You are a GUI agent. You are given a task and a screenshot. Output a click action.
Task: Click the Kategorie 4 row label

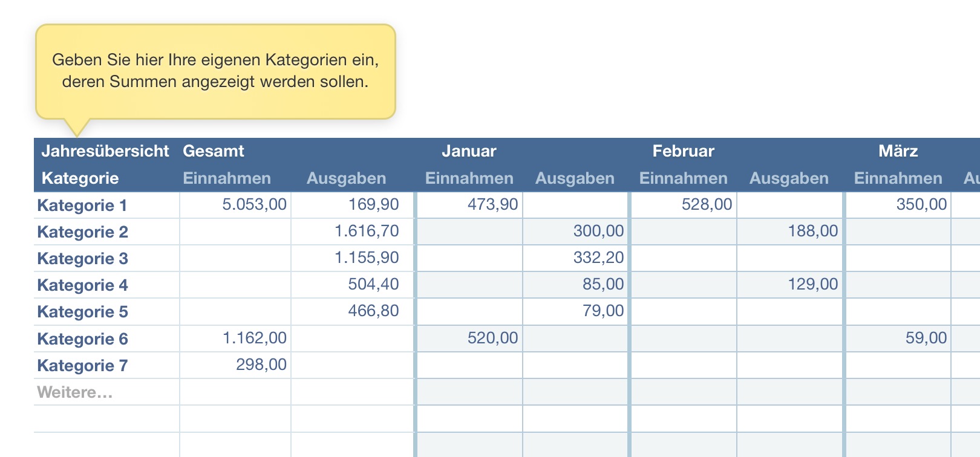tap(82, 285)
